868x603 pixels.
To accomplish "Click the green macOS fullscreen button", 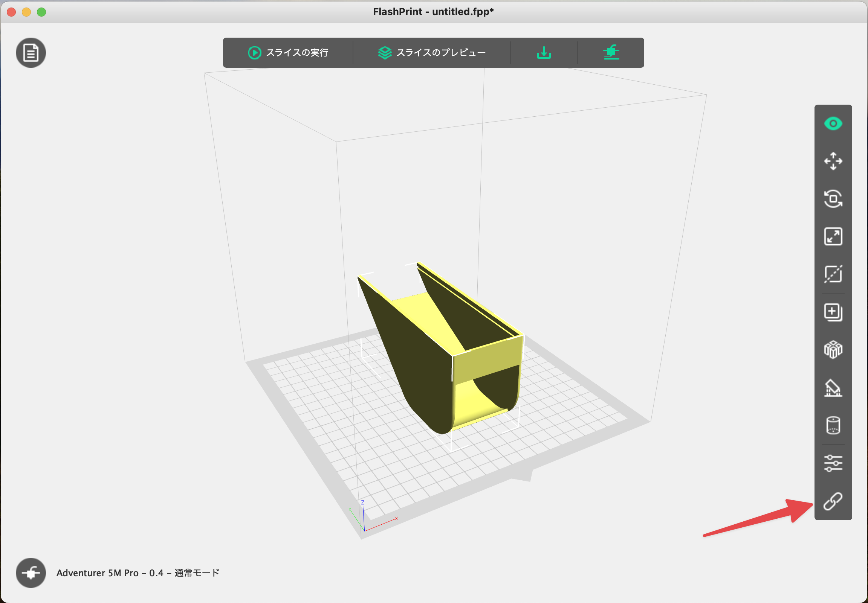I will pos(41,12).
